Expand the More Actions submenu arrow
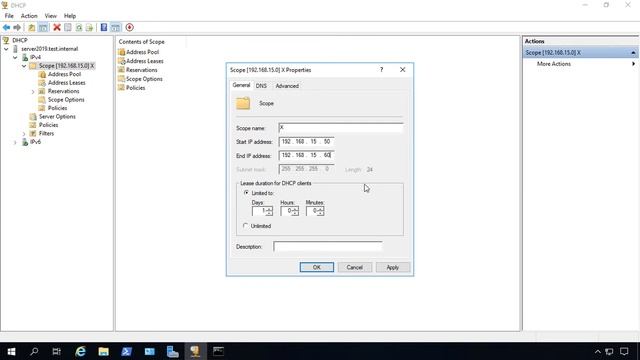The width and height of the screenshot is (640, 360). click(x=633, y=64)
